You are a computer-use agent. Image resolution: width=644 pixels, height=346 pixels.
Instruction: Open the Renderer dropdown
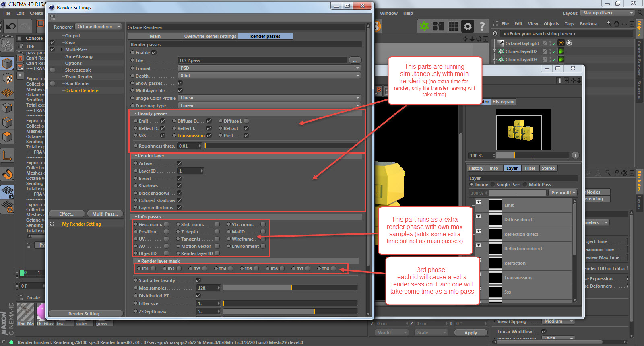(x=99, y=27)
